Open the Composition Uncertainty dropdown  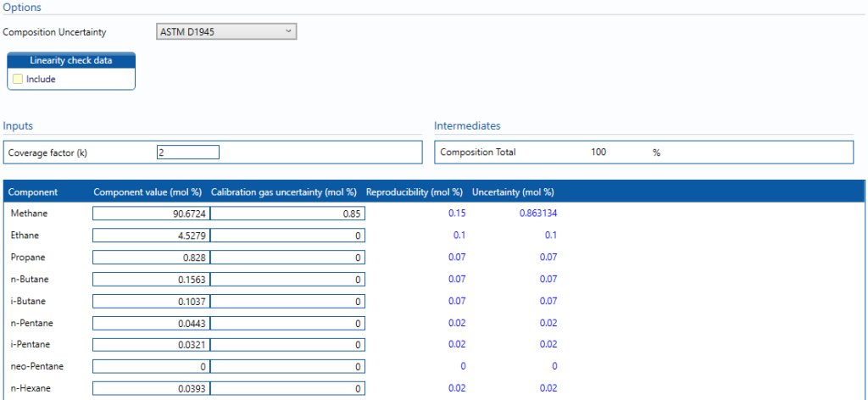[x=227, y=31]
